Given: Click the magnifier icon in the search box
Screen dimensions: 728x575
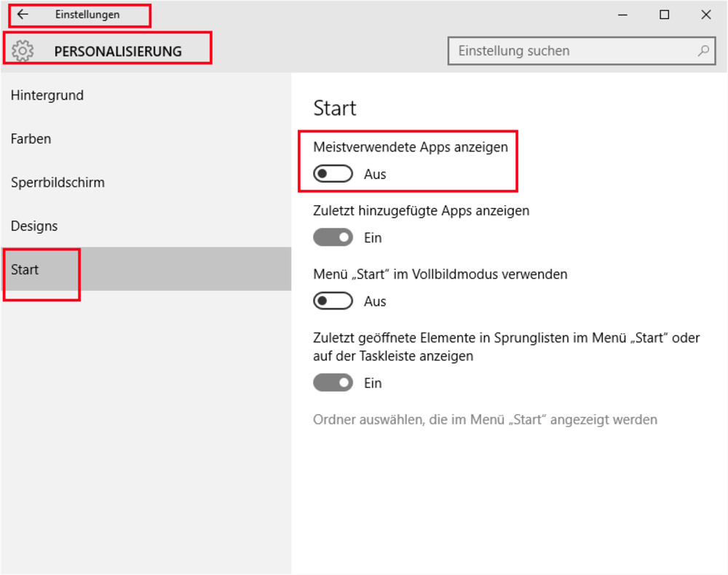Looking at the screenshot, I should pyautogui.click(x=702, y=50).
